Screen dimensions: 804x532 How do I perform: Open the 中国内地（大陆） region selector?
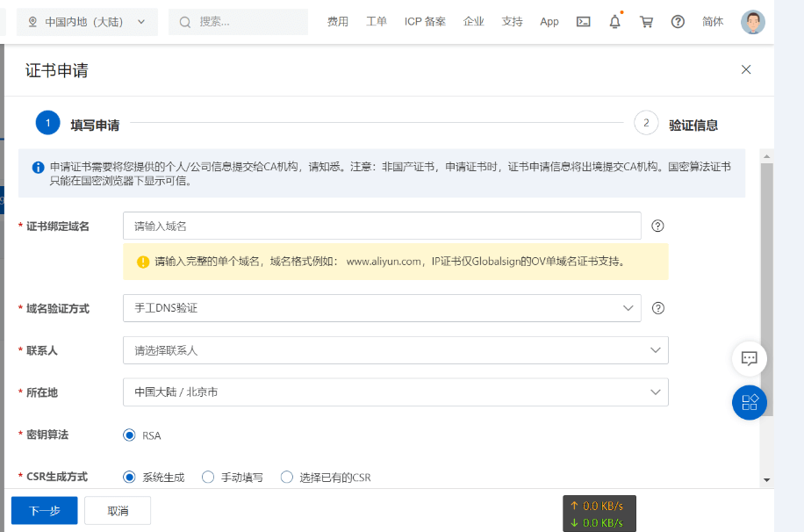point(87,22)
